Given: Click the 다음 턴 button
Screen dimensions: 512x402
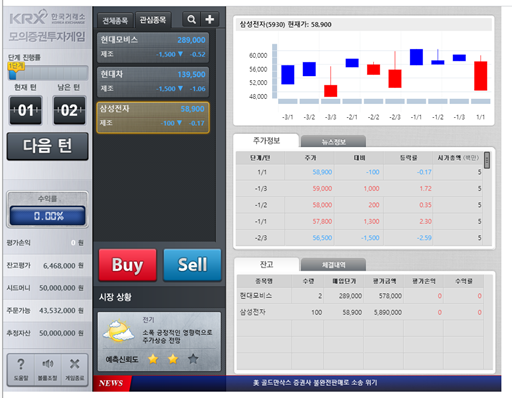Looking at the screenshot, I should (x=47, y=146).
